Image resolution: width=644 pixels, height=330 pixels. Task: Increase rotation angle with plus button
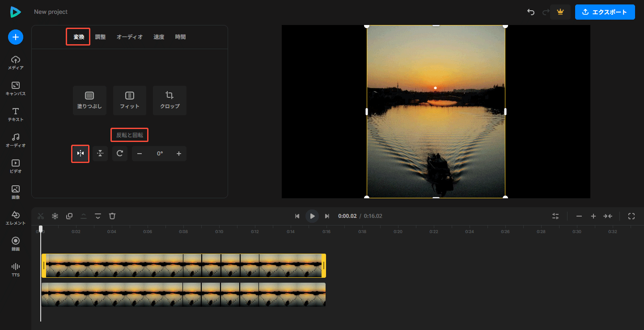[179, 154]
